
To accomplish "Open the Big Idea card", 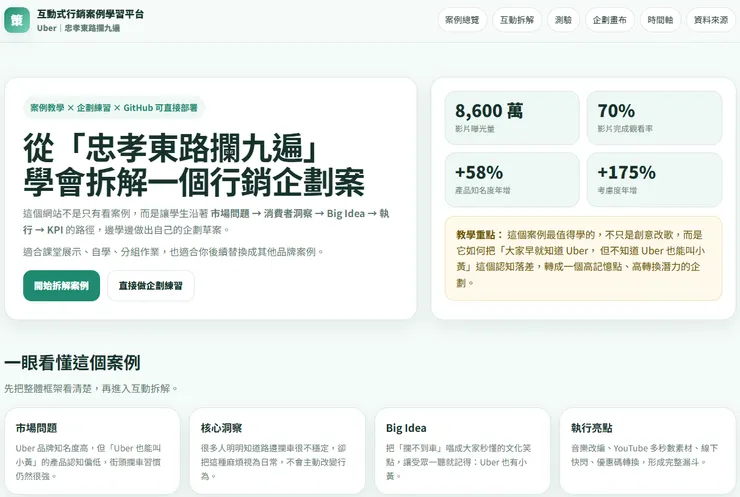I will coord(462,451).
